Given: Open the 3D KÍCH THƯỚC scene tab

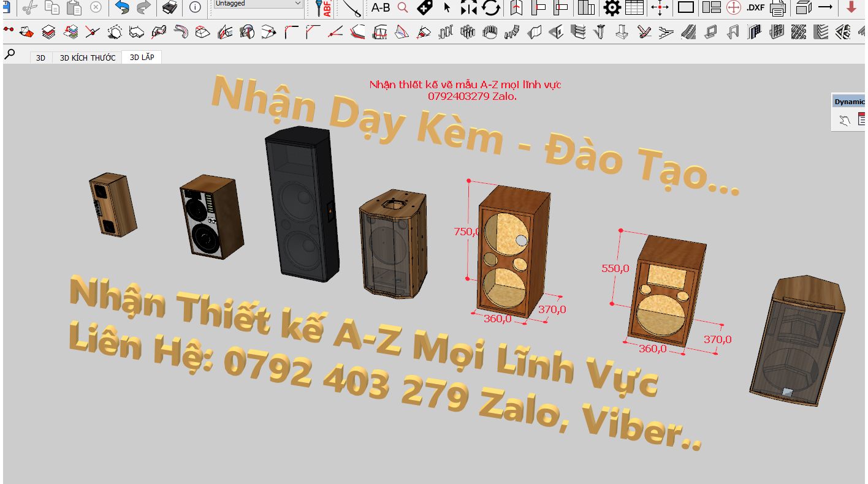Looking at the screenshot, I should pos(88,58).
